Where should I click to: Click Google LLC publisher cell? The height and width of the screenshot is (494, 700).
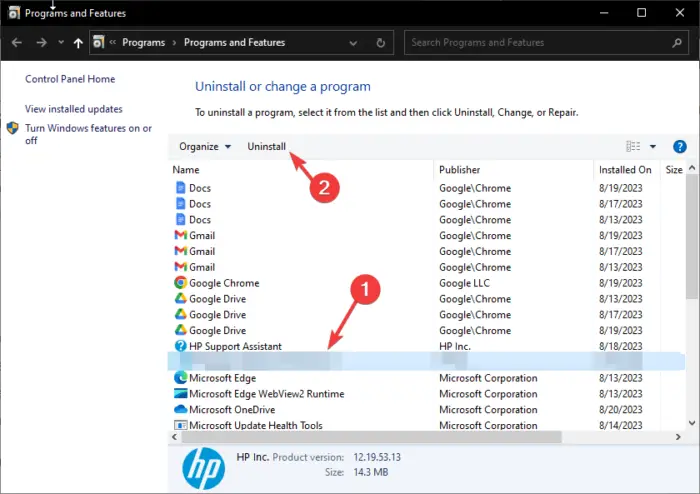coord(464,283)
